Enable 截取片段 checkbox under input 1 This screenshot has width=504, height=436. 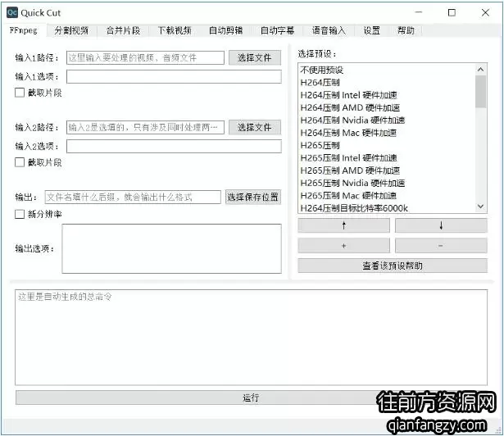click(x=20, y=93)
